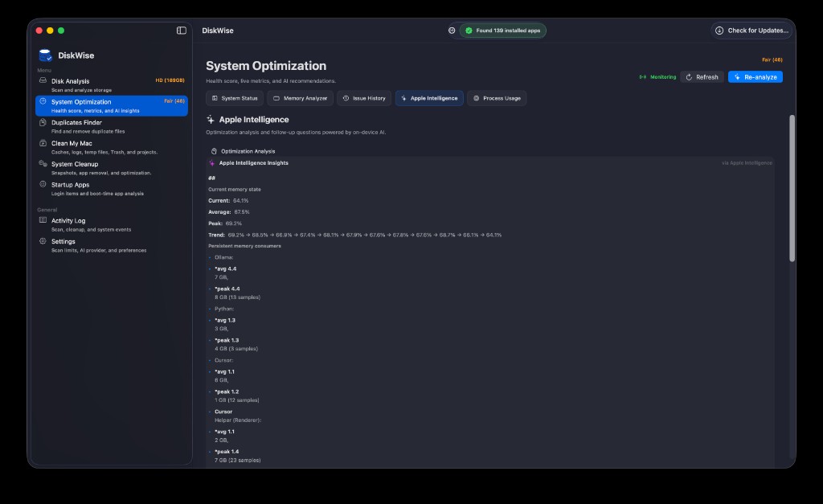Click Persistent memory consumers label
823x504 pixels.
pyautogui.click(x=244, y=246)
